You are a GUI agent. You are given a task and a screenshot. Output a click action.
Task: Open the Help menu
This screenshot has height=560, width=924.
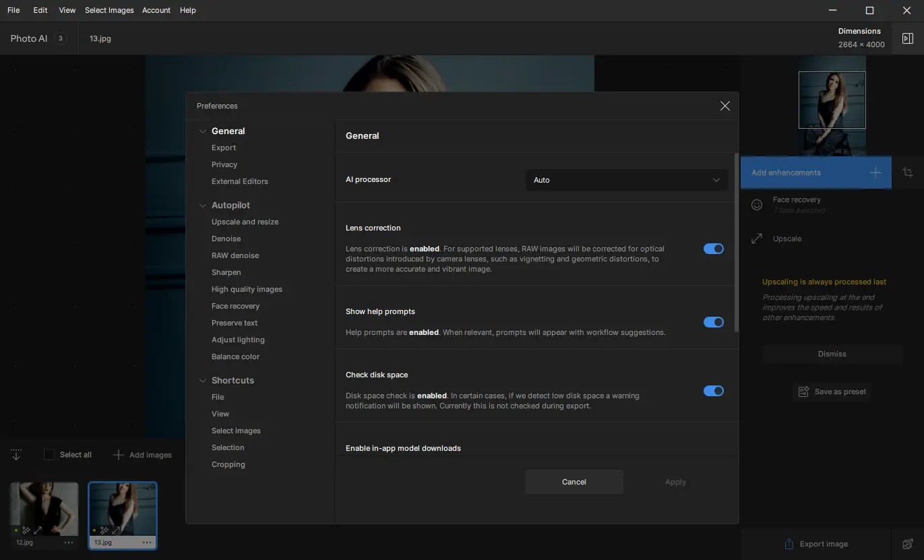[x=188, y=10]
